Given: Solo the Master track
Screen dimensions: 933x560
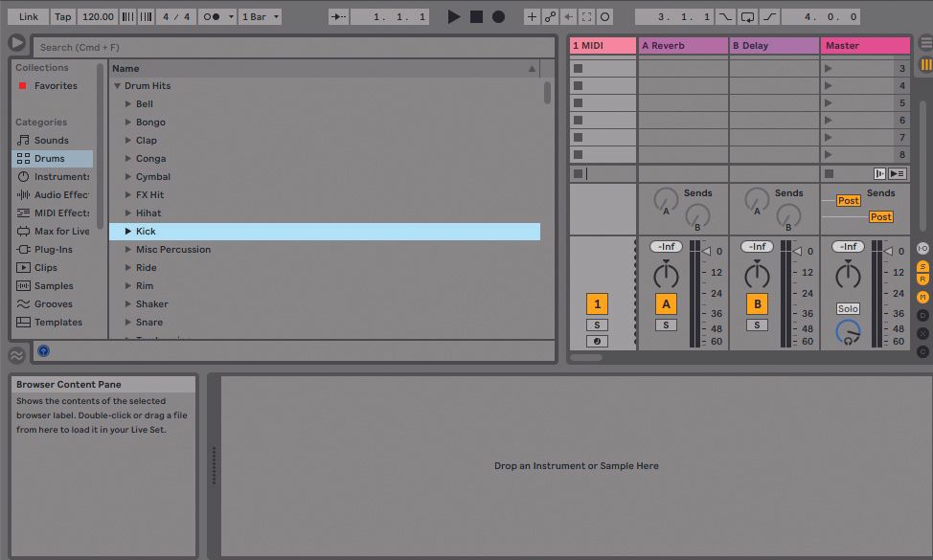Looking at the screenshot, I should click(x=850, y=308).
